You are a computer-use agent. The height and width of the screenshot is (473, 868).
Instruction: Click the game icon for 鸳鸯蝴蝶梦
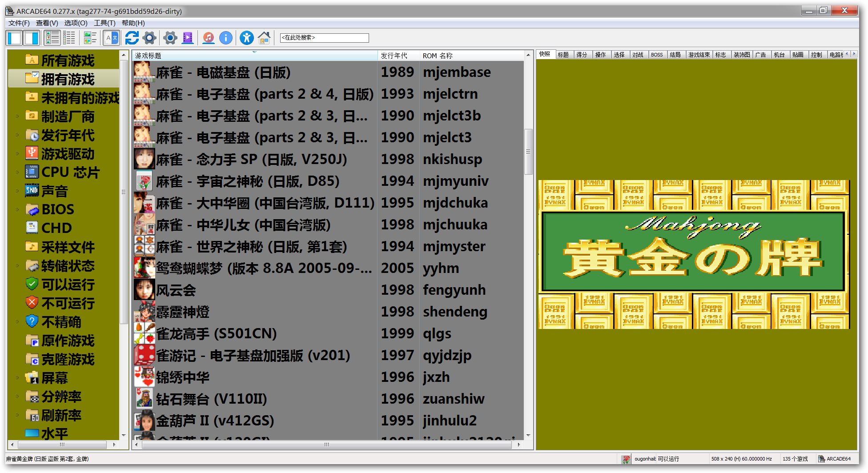coord(145,268)
